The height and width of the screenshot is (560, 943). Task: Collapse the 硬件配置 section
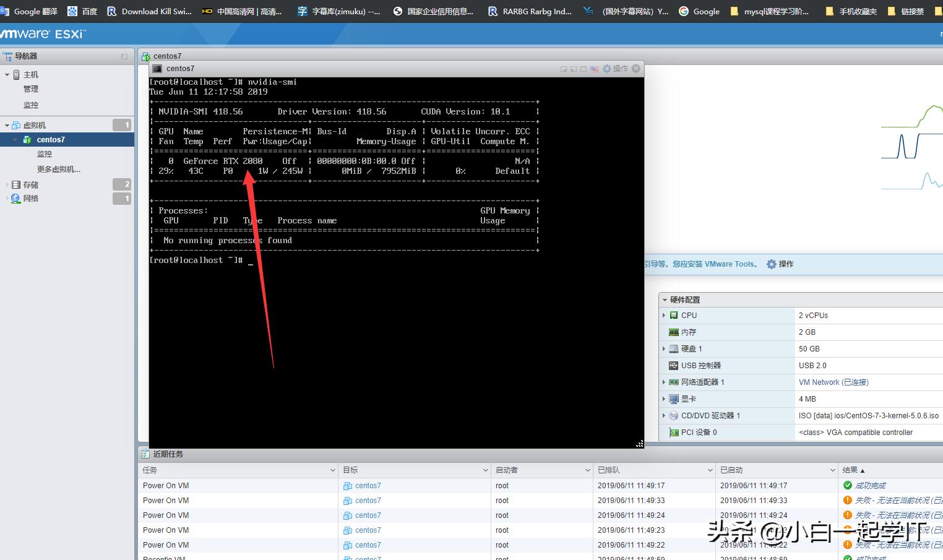[x=665, y=300]
